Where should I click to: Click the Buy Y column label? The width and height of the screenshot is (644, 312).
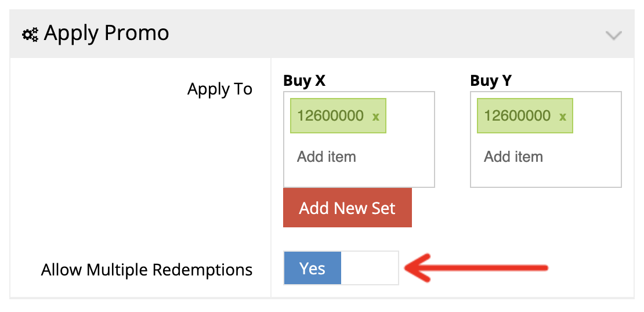tap(491, 81)
